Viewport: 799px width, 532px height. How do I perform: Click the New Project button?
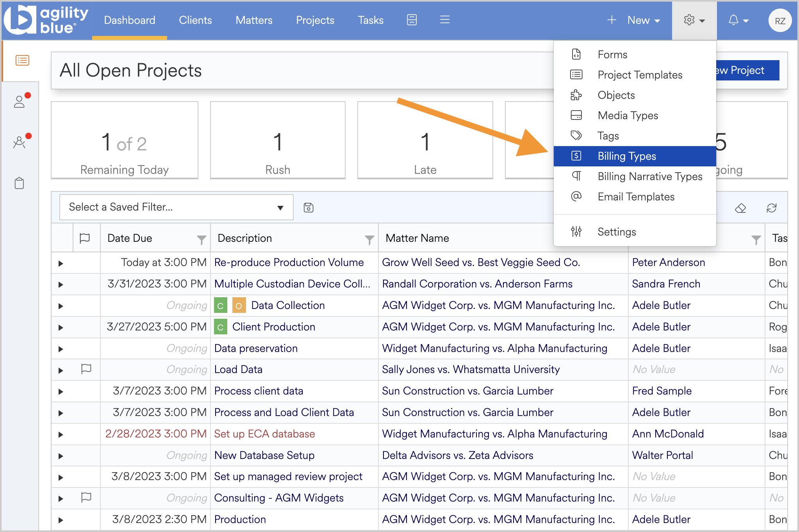tap(747, 70)
